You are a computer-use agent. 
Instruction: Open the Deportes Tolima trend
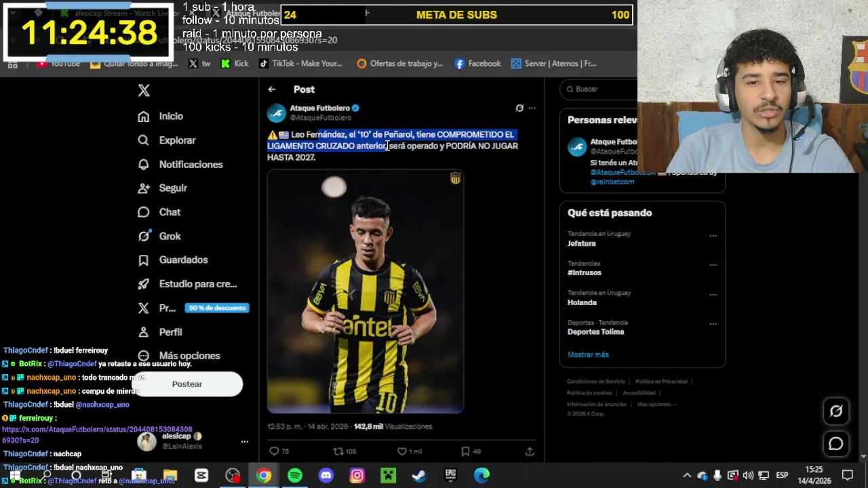[x=595, y=332]
